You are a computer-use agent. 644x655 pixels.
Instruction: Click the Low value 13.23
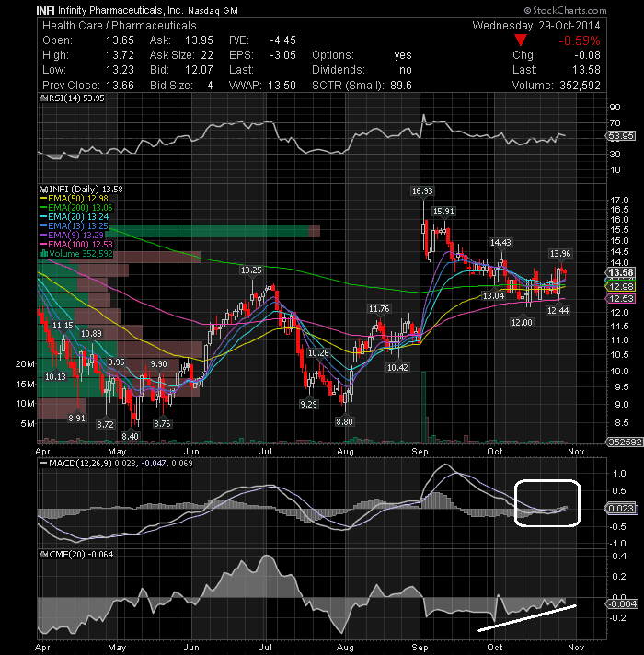tap(120, 70)
